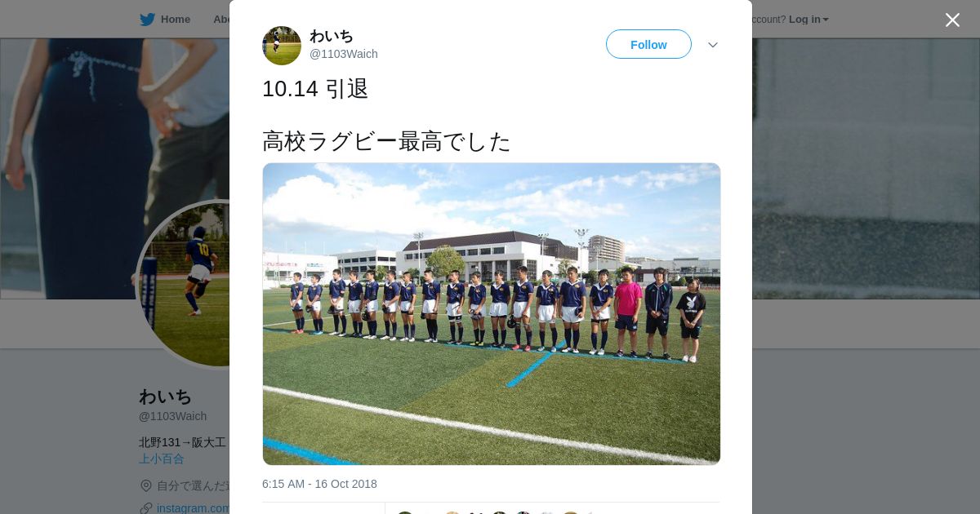Screen dimensions: 980x514
Task: Visit the instagram.com link in bio
Action: click(x=193, y=508)
